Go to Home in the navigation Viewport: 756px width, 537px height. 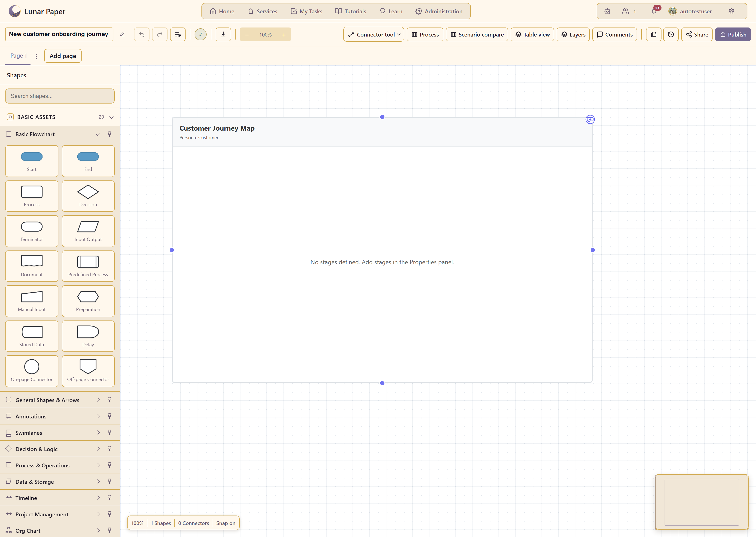222,11
